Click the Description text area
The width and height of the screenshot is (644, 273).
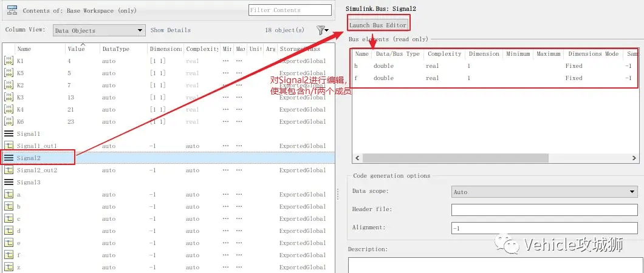pos(496,265)
